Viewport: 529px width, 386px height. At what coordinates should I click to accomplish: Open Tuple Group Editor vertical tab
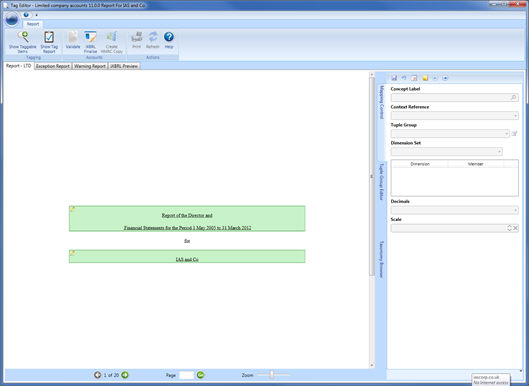pos(382,182)
